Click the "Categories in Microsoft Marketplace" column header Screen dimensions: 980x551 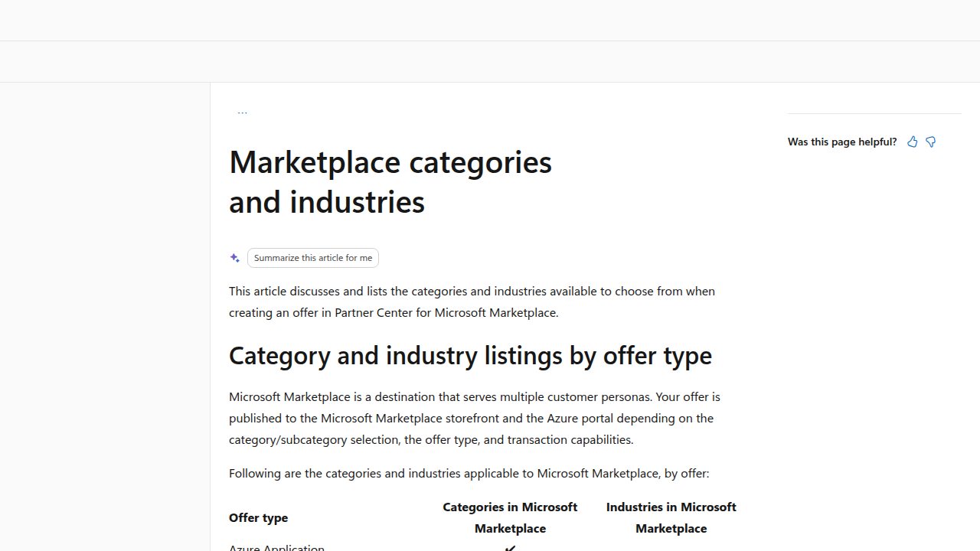510,517
